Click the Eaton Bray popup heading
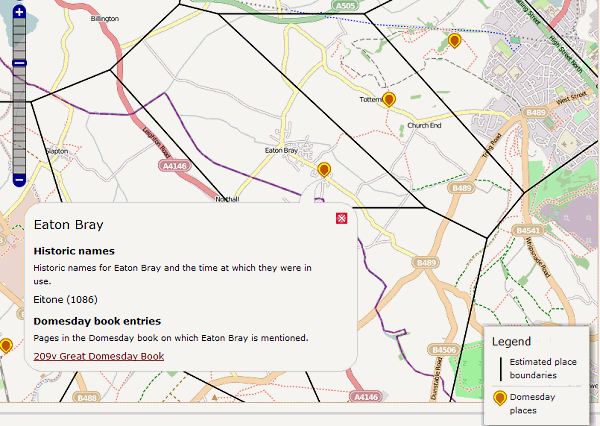The image size is (600, 426). (68, 225)
